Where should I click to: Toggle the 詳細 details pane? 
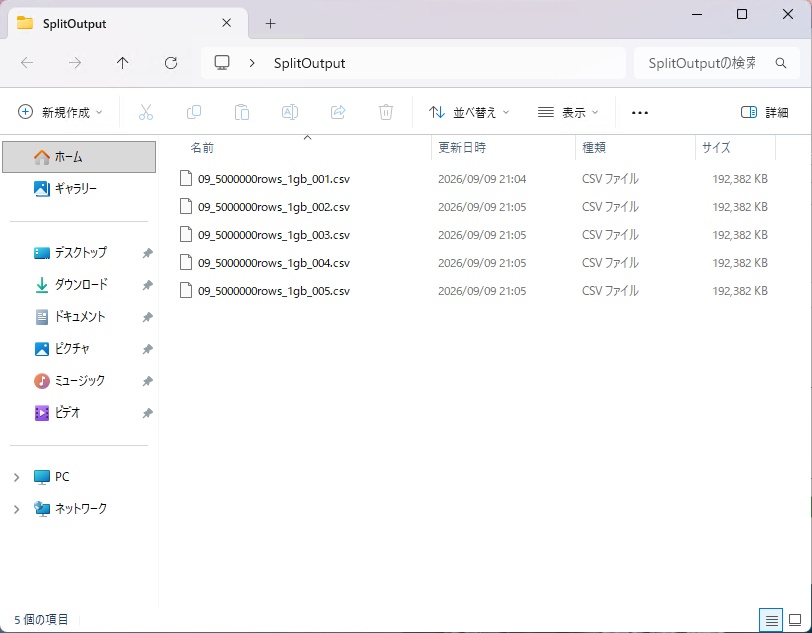point(765,112)
